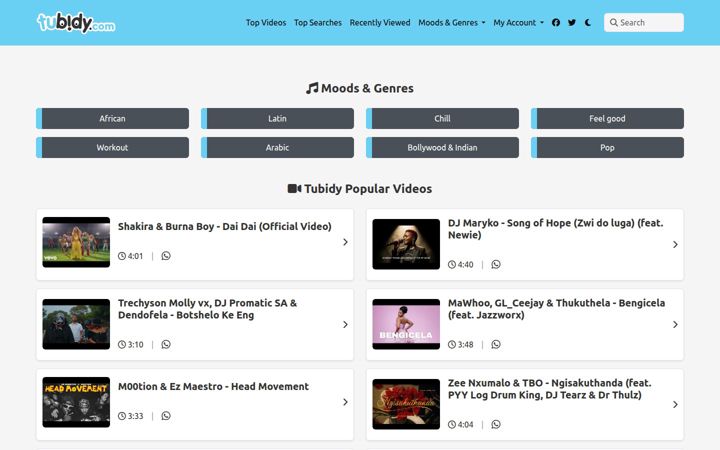Select the African genre button
Viewport: 720px width, 450px height.
pyautogui.click(x=112, y=118)
